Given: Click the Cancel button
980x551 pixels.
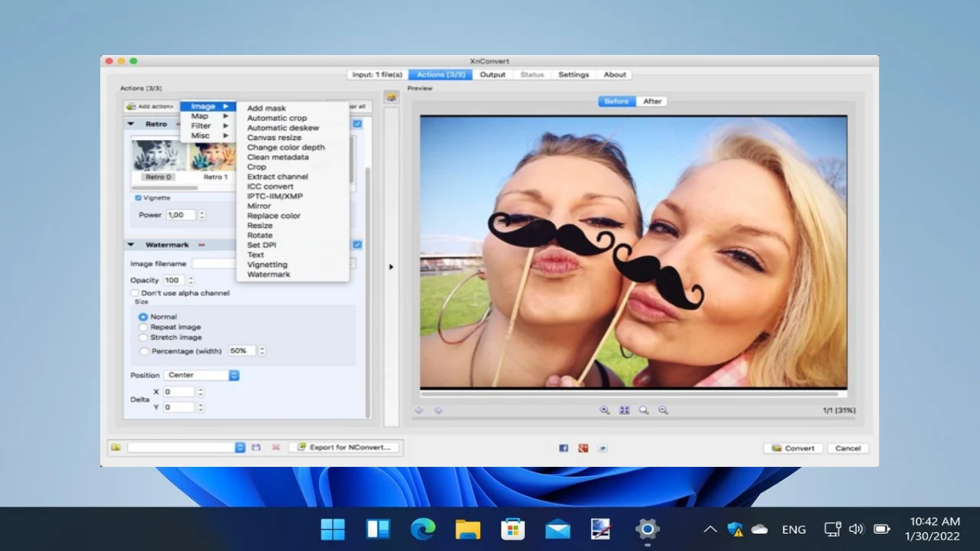Looking at the screenshot, I should coord(848,448).
